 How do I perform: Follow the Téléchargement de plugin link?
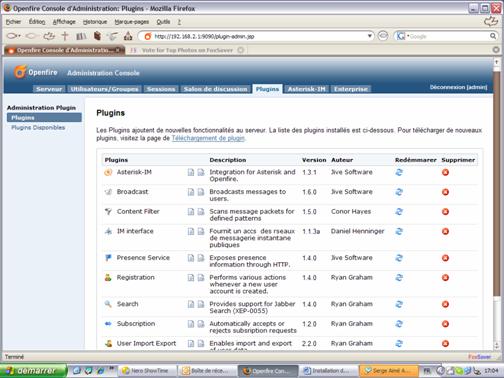(x=208, y=138)
